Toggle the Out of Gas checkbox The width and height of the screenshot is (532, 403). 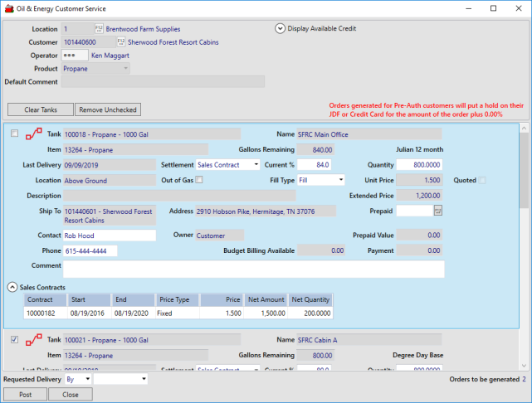(x=199, y=180)
